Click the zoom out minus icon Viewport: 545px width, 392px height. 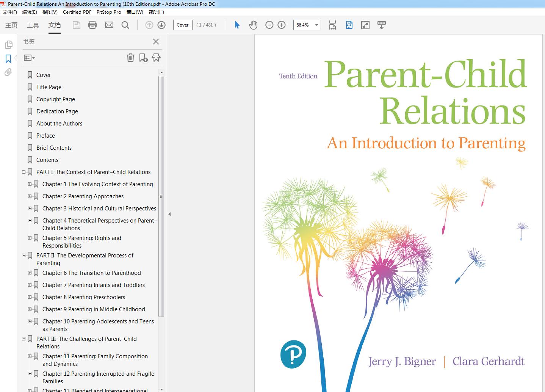point(269,25)
